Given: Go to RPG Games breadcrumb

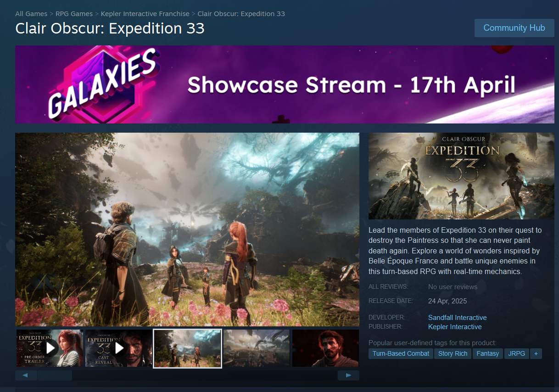Looking at the screenshot, I should coord(74,14).
